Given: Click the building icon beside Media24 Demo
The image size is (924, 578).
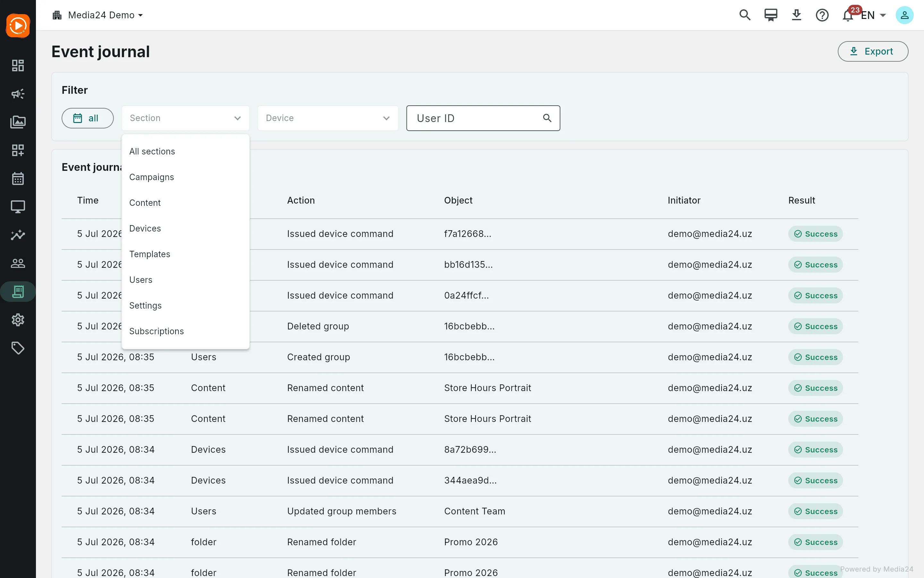Looking at the screenshot, I should pyautogui.click(x=57, y=15).
